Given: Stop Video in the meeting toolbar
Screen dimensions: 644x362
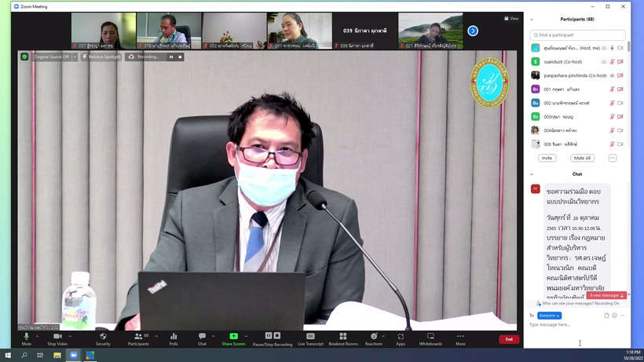Looking at the screenshot, I should (57, 339).
